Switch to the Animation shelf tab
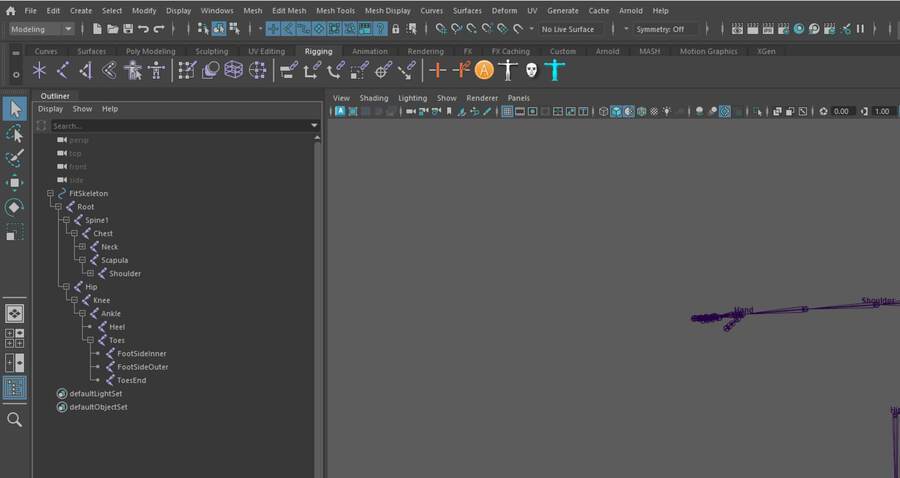 pyautogui.click(x=370, y=51)
